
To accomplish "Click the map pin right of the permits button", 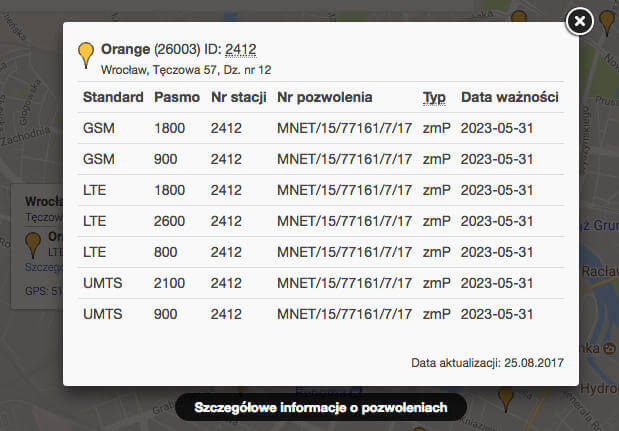I will click(506, 399).
